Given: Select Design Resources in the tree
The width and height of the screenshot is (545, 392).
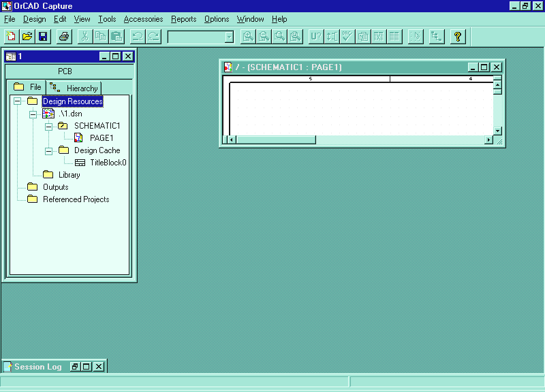Looking at the screenshot, I should click(x=73, y=101).
